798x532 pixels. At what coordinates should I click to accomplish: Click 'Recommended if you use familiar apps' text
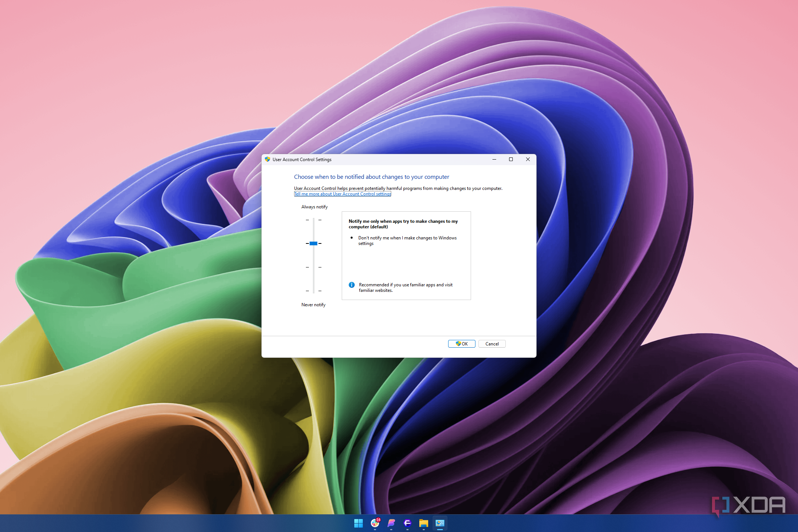tap(406, 287)
